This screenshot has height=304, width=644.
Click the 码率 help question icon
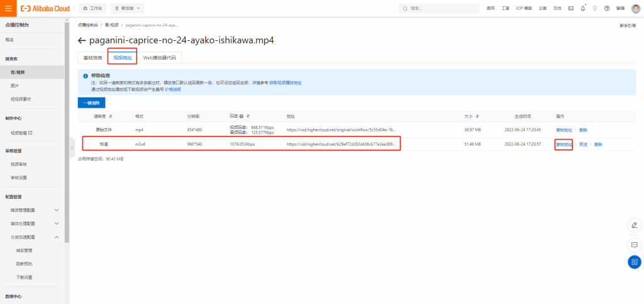click(241, 116)
